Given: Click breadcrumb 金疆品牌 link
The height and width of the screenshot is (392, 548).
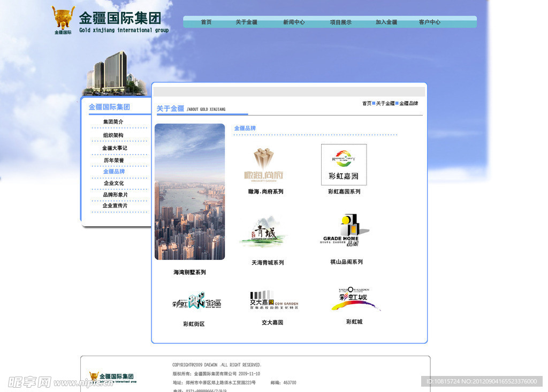Looking at the screenshot, I should (408, 103).
